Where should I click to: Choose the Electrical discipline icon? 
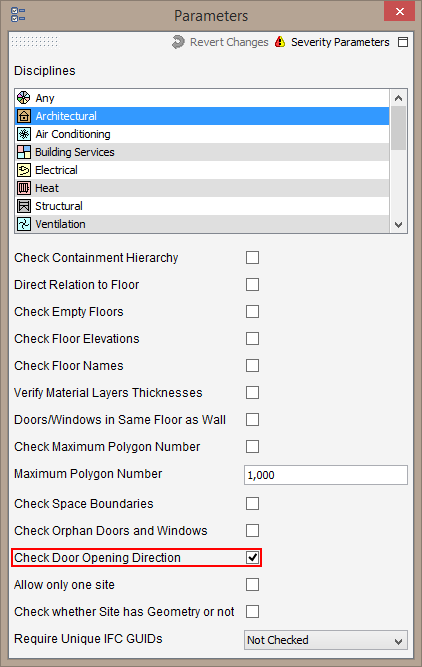click(x=24, y=170)
